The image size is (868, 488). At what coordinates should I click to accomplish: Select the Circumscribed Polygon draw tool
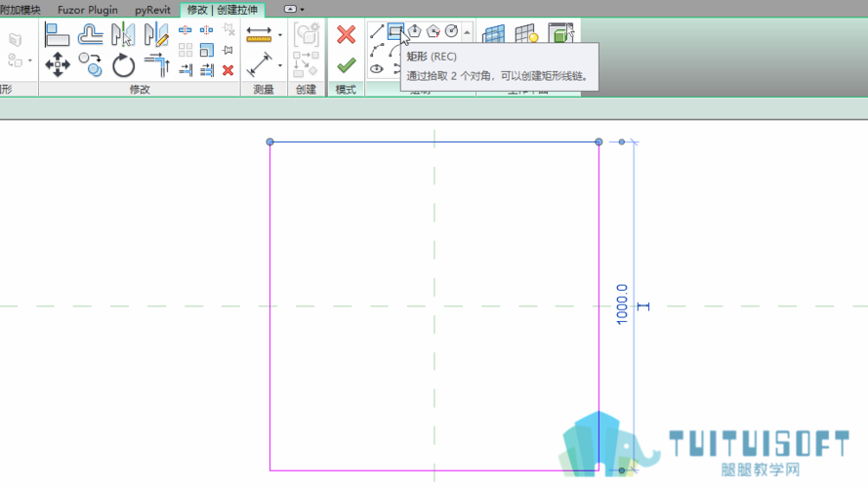tap(433, 31)
